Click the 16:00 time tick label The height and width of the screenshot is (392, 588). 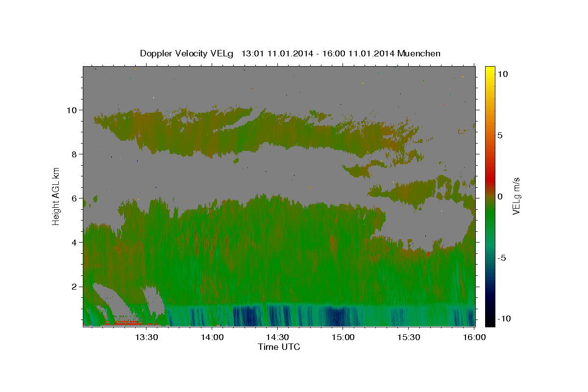click(x=474, y=337)
